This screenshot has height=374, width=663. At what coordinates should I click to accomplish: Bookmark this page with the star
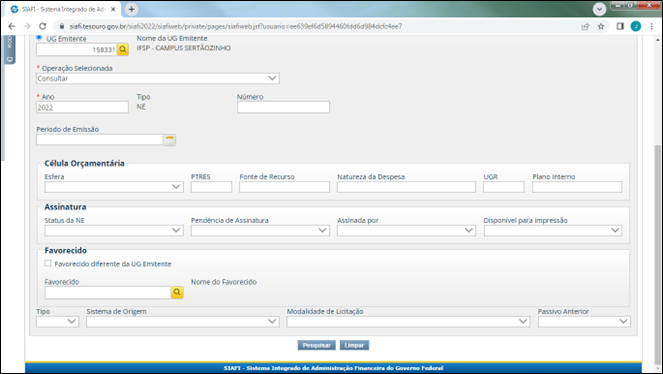(x=601, y=26)
